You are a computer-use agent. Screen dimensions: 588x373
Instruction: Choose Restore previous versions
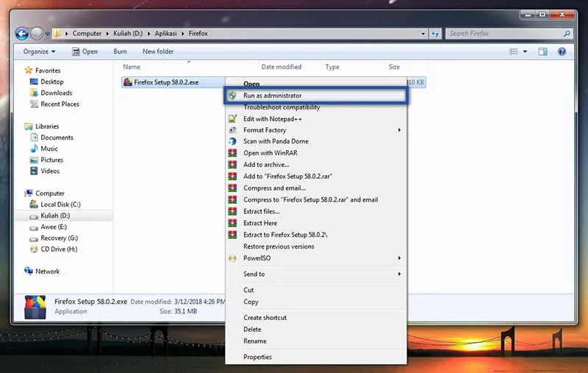(316, 246)
